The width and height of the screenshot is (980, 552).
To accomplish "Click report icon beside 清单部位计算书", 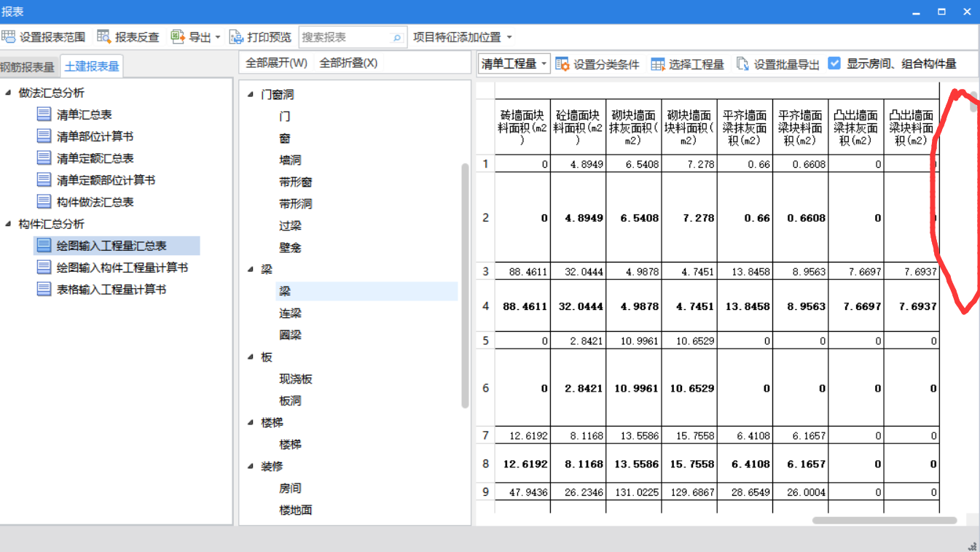I will 44,136.
